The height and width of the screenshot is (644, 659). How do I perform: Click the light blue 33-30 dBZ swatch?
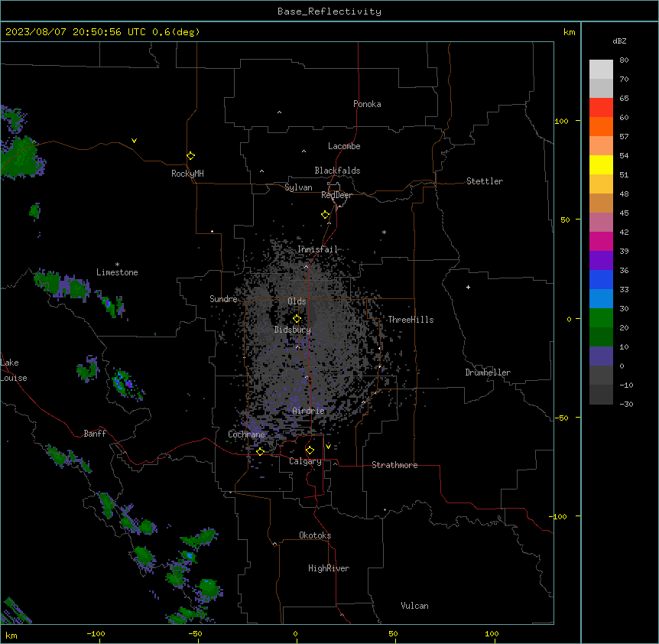click(601, 299)
